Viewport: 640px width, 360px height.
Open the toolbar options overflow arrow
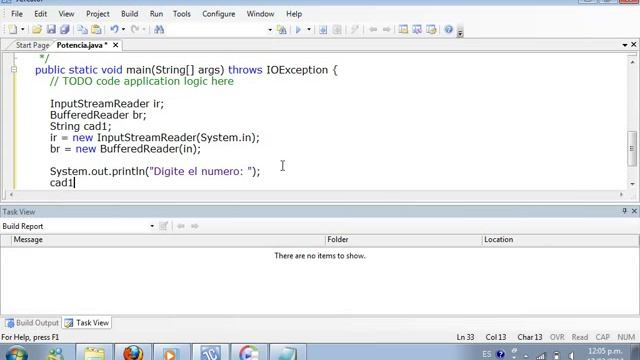click(x=460, y=33)
